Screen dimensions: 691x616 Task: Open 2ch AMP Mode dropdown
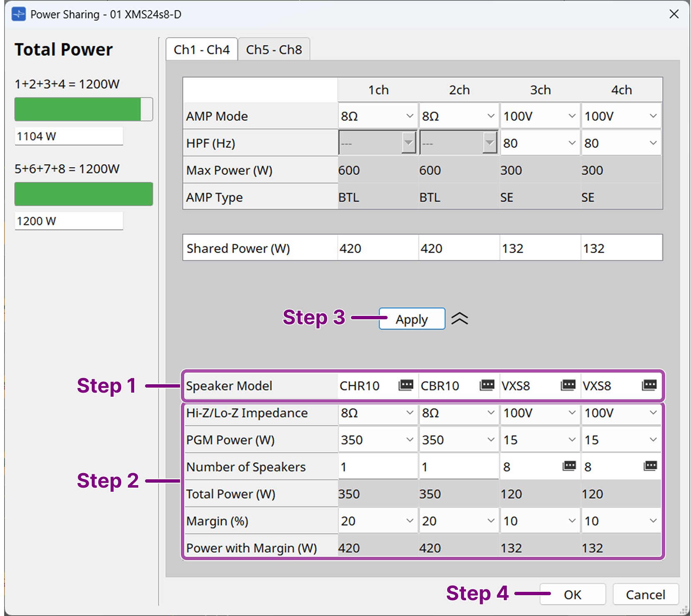pyautogui.click(x=459, y=116)
